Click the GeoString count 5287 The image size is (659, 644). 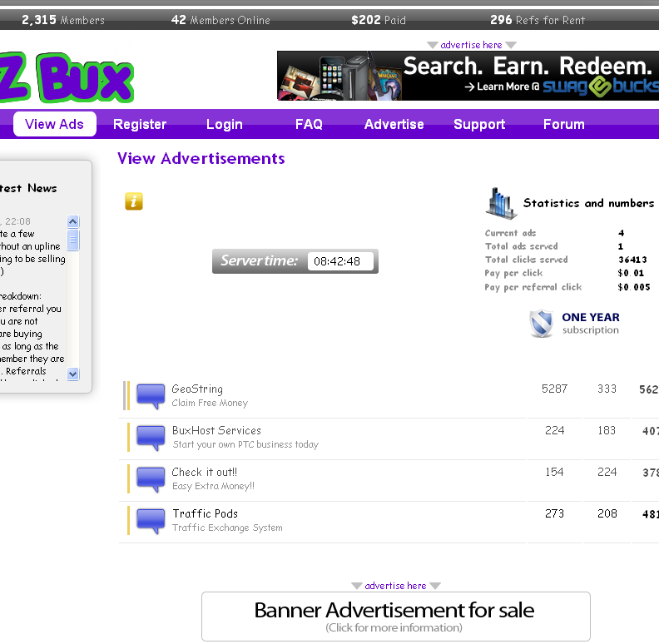pyautogui.click(x=554, y=389)
